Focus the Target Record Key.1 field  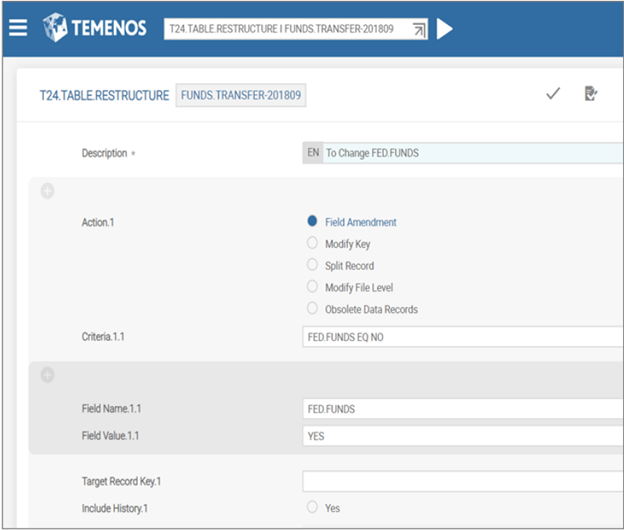pyautogui.click(x=462, y=482)
